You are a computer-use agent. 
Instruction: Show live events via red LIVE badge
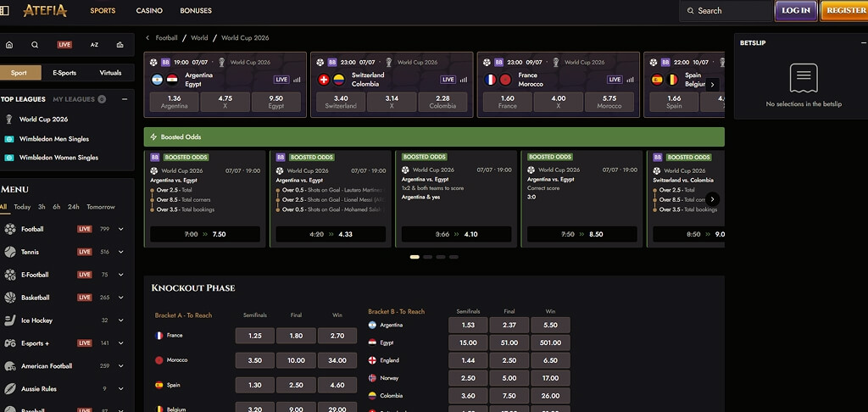64,45
